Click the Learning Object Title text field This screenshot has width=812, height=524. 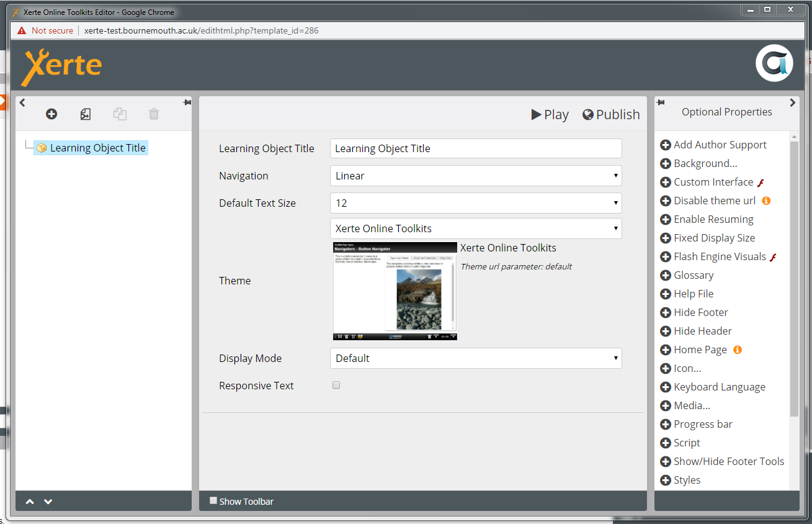476,148
